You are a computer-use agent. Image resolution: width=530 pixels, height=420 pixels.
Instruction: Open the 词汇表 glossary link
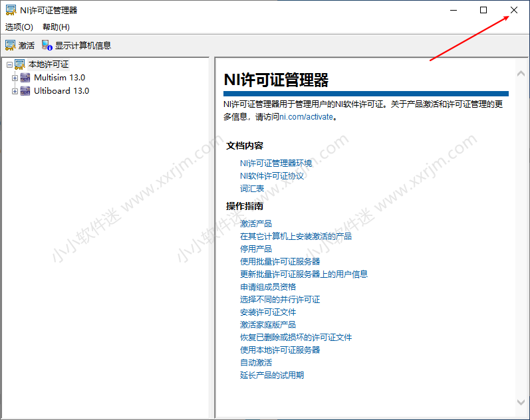click(252, 189)
